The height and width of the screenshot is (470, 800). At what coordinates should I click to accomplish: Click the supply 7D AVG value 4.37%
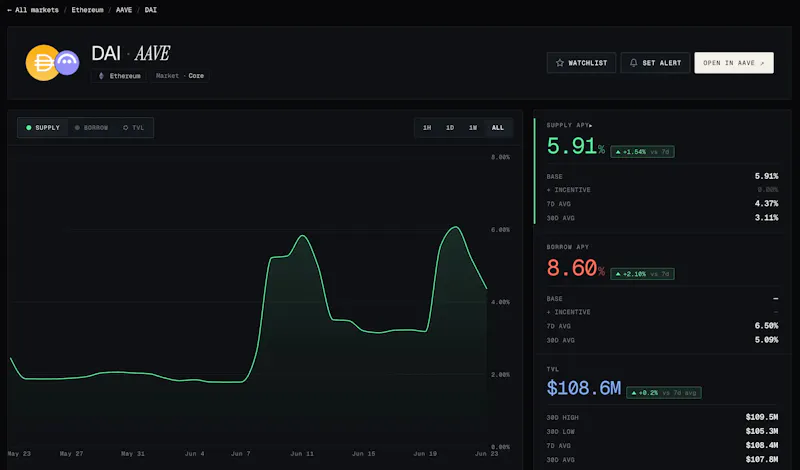(766, 204)
